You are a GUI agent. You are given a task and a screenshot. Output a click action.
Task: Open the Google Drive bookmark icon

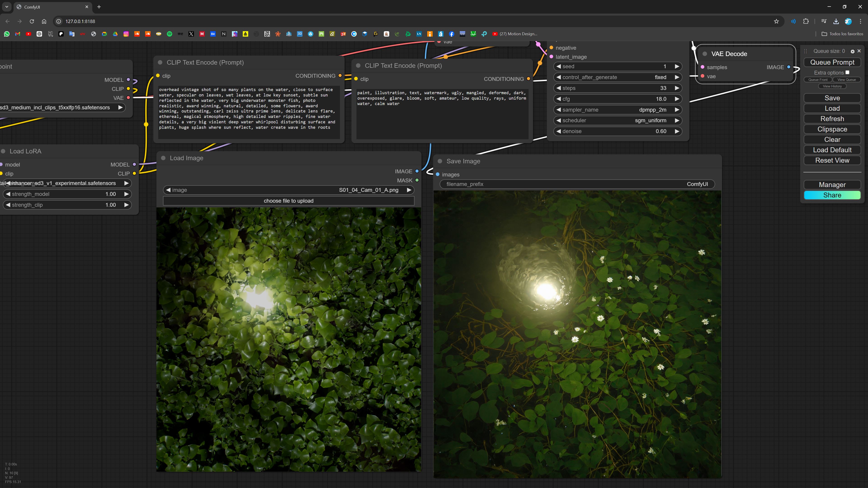pyautogui.click(x=115, y=34)
